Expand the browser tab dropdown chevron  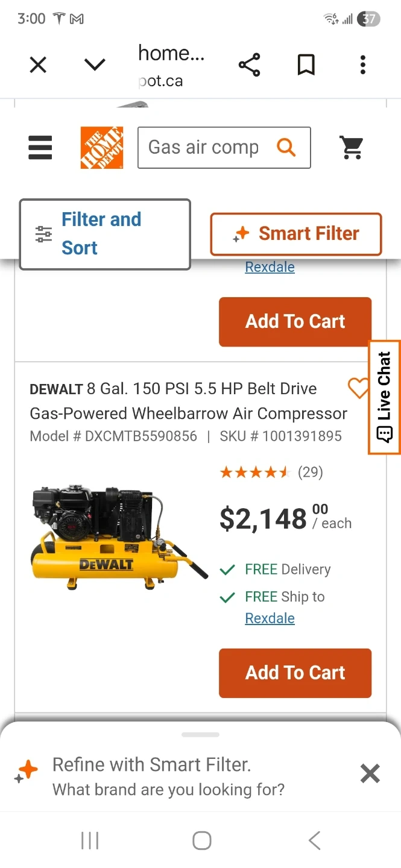95,64
